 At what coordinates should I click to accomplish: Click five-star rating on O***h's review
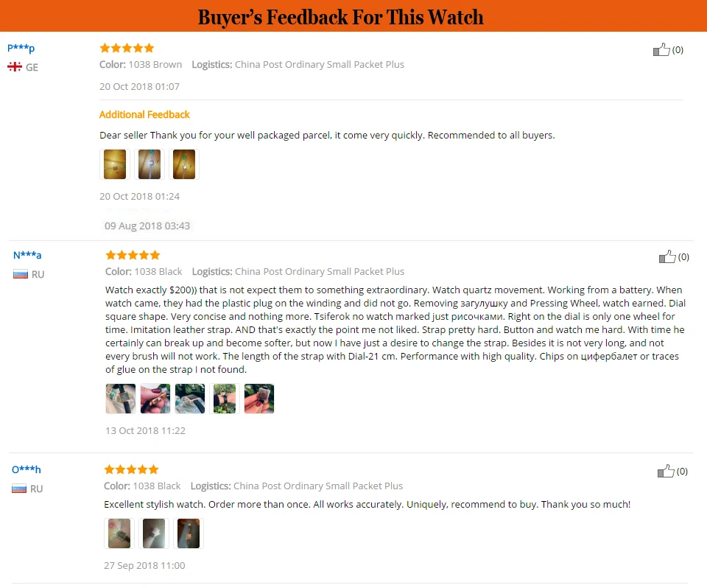click(x=131, y=469)
